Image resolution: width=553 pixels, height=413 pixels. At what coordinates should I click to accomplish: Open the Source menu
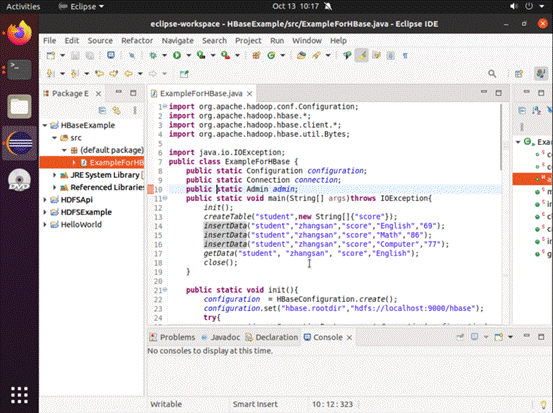pos(100,41)
